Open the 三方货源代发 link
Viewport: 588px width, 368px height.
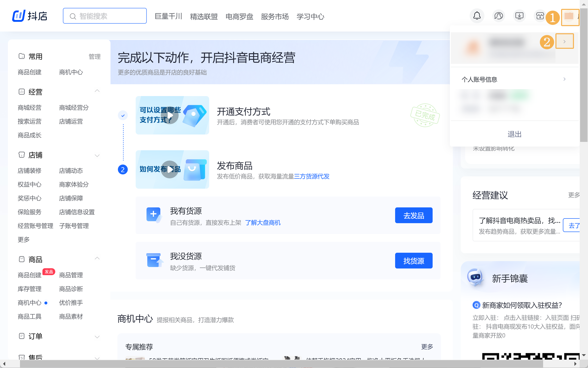312,176
